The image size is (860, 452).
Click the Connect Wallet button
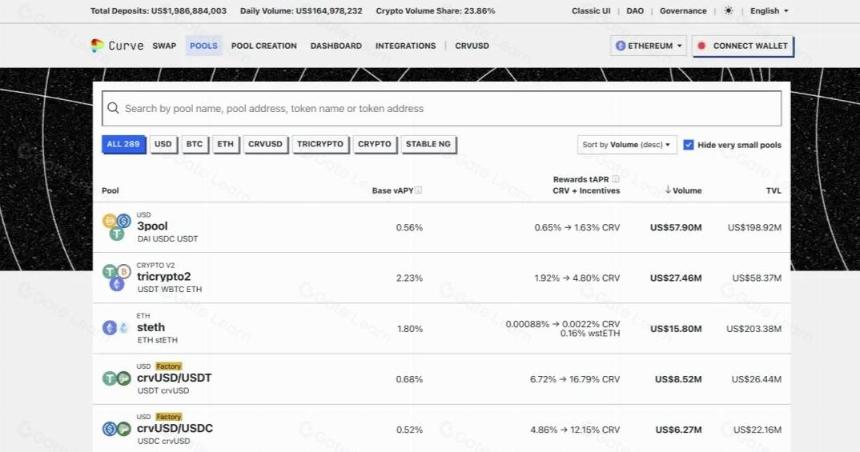[743, 46]
